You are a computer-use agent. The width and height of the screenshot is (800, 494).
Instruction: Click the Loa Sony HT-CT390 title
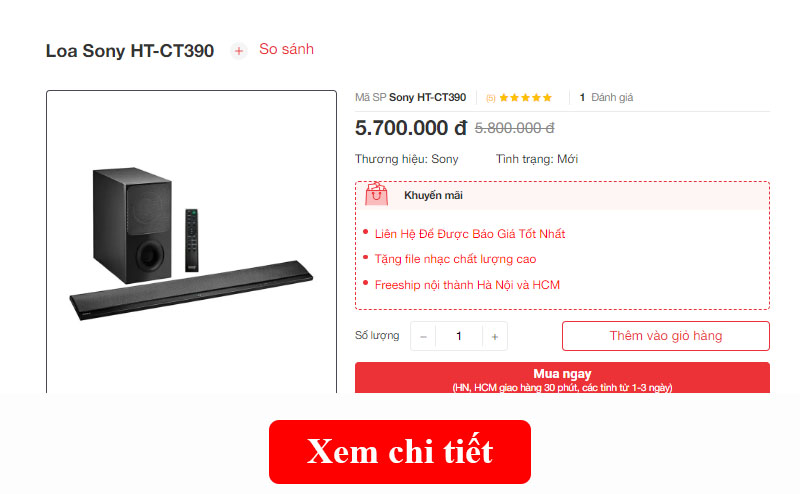click(x=130, y=51)
